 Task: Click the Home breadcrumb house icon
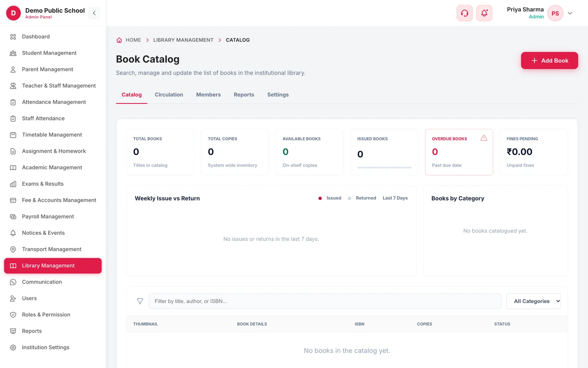pyautogui.click(x=119, y=40)
